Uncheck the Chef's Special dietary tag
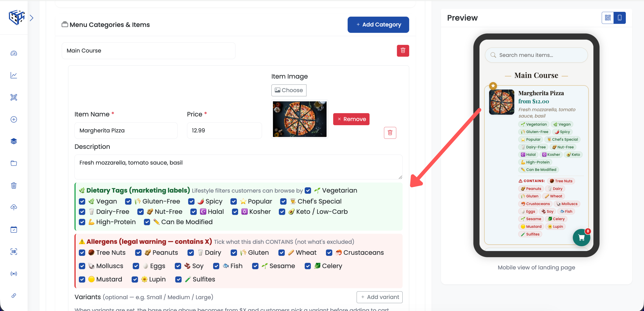 (x=283, y=201)
